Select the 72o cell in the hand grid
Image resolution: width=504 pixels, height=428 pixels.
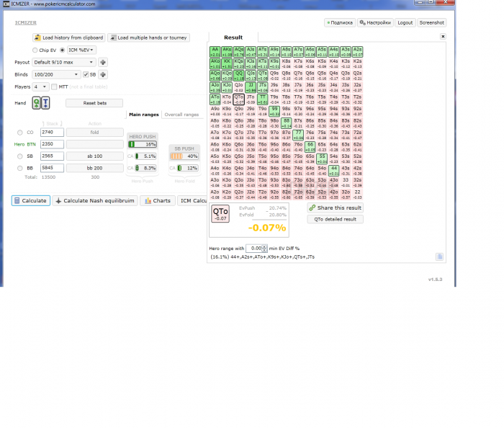coord(298,195)
